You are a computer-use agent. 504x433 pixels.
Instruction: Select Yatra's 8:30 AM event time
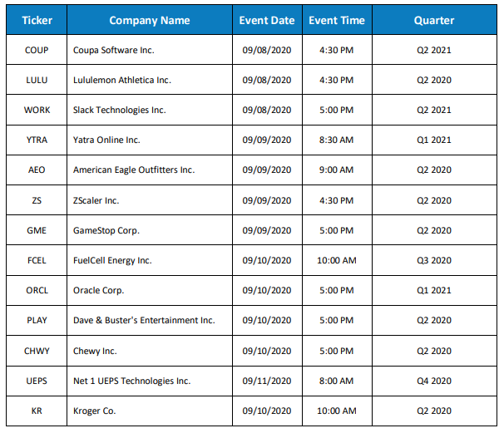point(337,140)
